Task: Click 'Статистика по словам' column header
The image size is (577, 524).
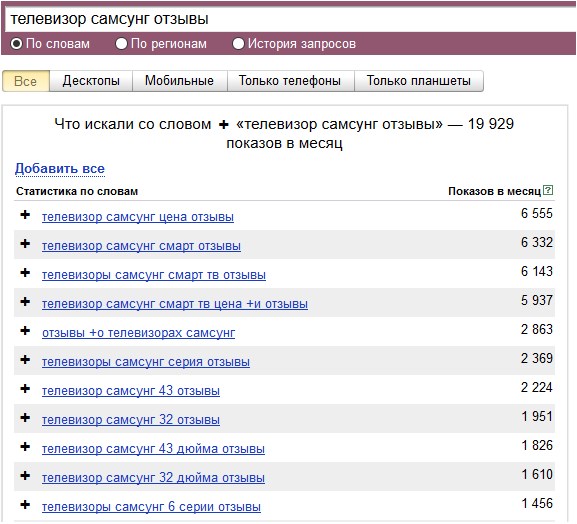Action: point(77,191)
